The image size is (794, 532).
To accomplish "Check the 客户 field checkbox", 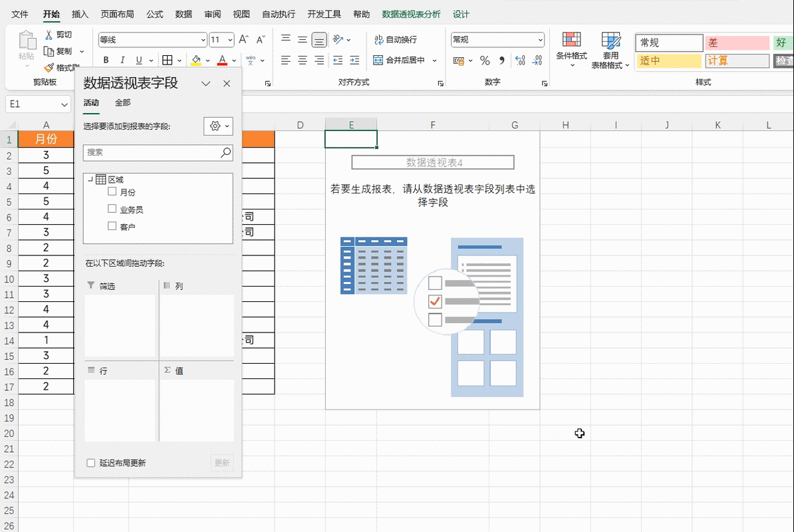I will pyautogui.click(x=112, y=225).
